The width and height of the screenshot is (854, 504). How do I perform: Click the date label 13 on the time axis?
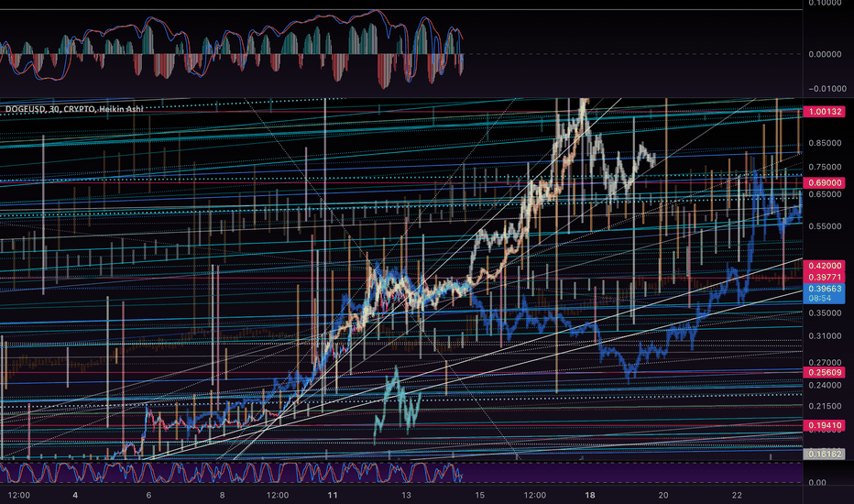406,495
